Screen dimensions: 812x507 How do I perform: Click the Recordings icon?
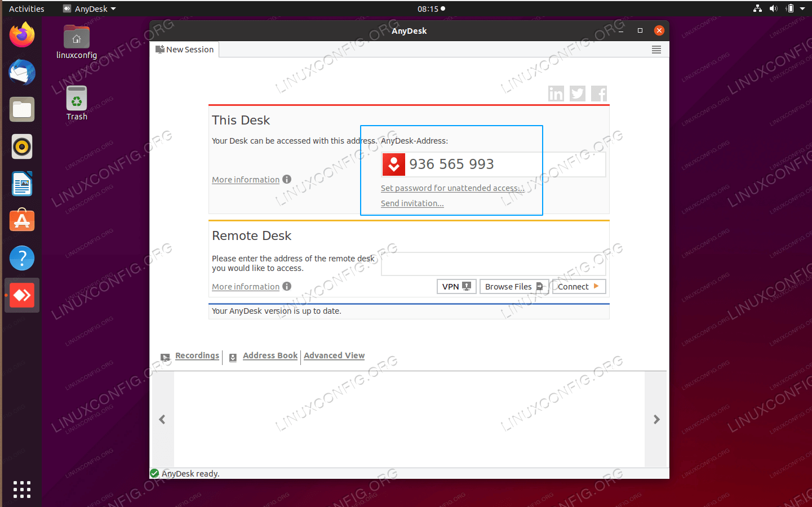(x=165, y=357)
